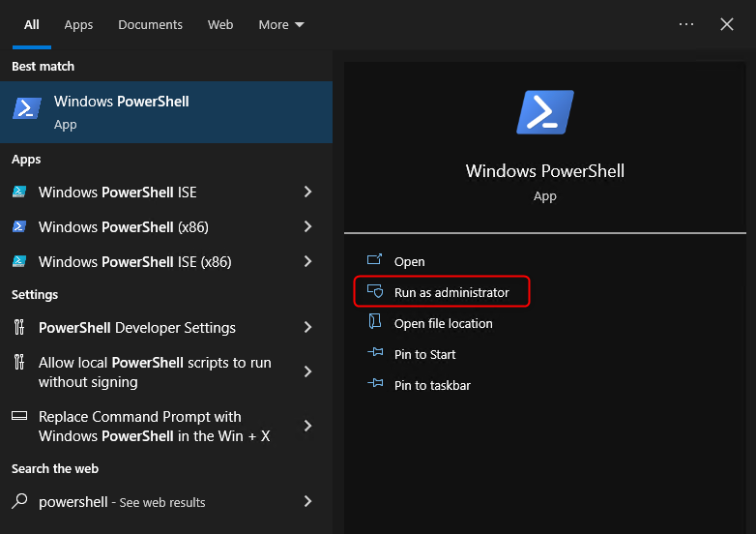Switch to the Apps tab
Image resolution: width=756 pixels, height=534 pixels.
click(x=78, y=24)
